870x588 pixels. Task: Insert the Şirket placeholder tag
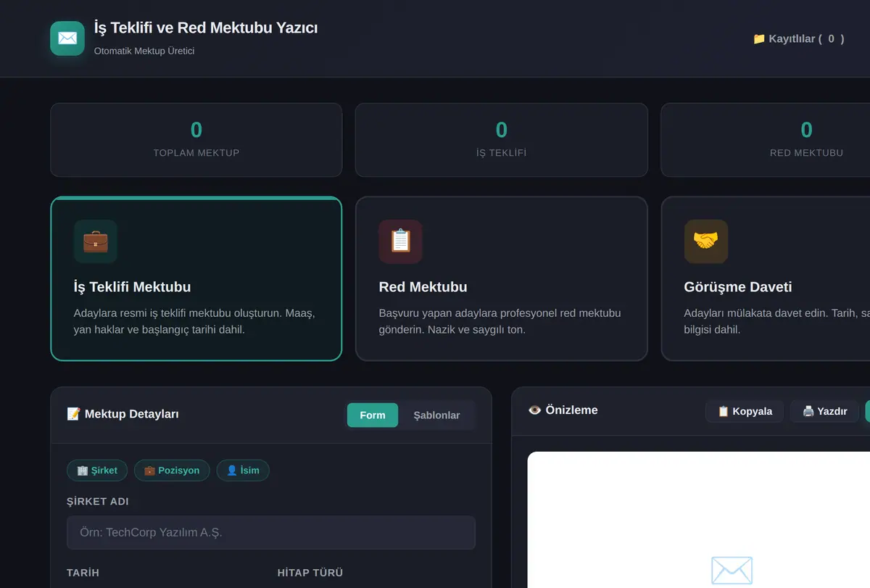97,470
